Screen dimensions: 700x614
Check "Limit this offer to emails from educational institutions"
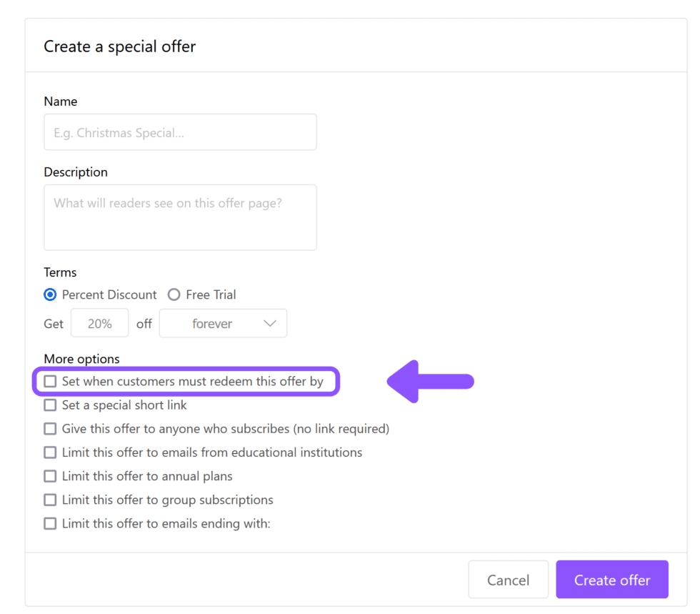point(49,452)
